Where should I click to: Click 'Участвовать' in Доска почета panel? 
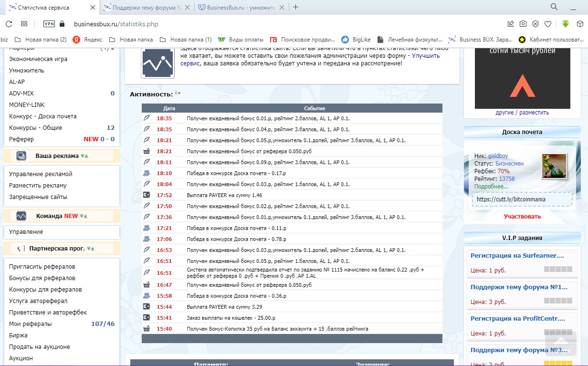coord(522,217)
